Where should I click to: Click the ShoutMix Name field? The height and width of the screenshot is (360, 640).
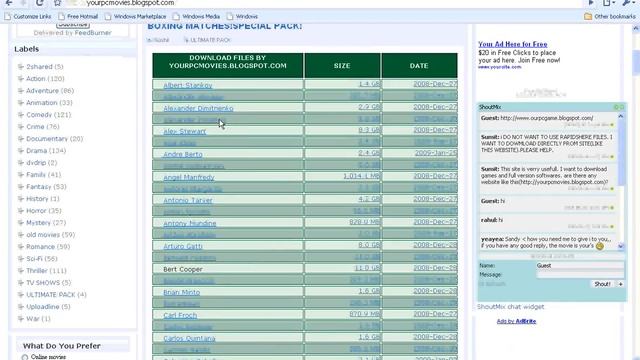click(580, 265)
